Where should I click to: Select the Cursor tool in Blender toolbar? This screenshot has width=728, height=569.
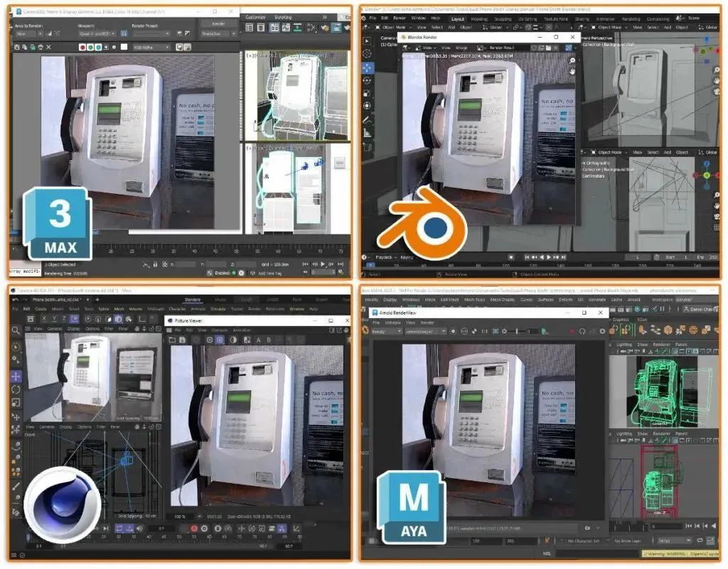[368, 54]
